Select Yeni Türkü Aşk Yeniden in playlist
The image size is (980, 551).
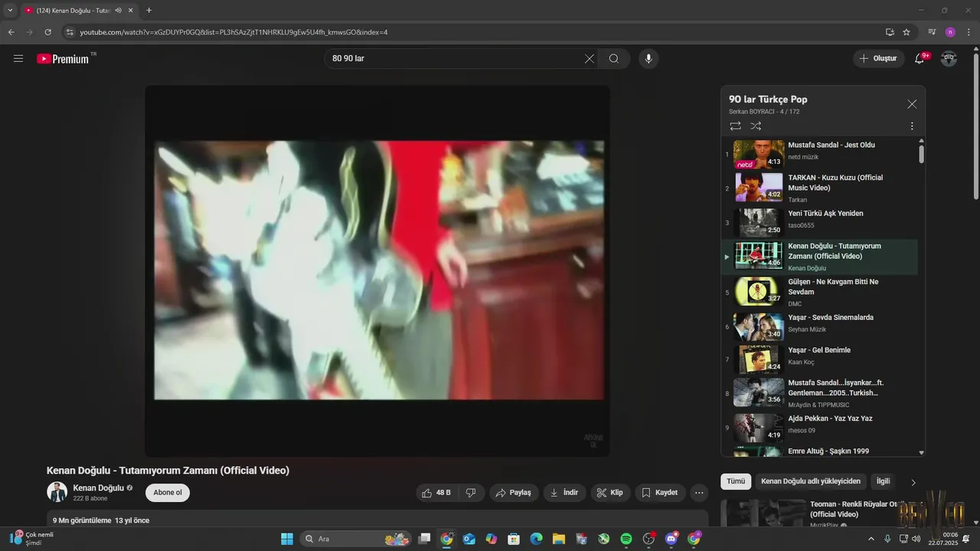(819, 222)
